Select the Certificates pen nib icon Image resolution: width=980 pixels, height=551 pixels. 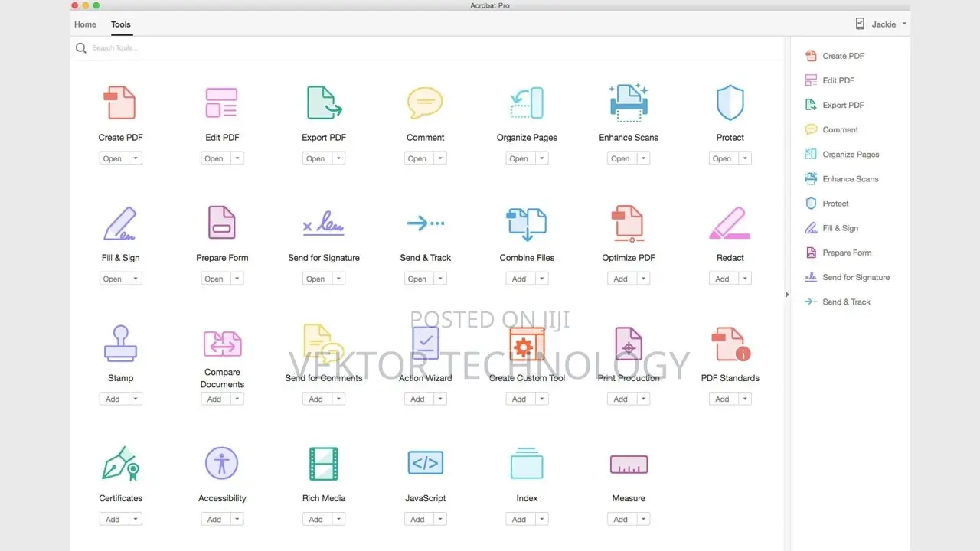coord(120,463)
